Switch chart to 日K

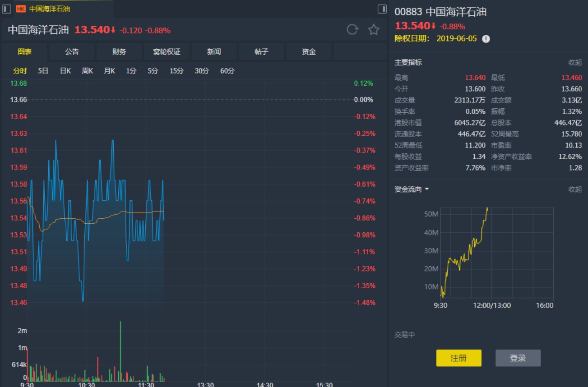pyautogui.click(x=65, y=71)
